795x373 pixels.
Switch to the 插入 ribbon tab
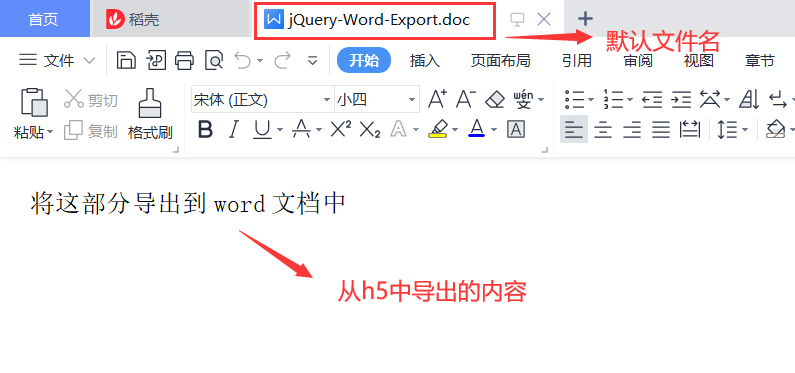[x=424, y=61]
